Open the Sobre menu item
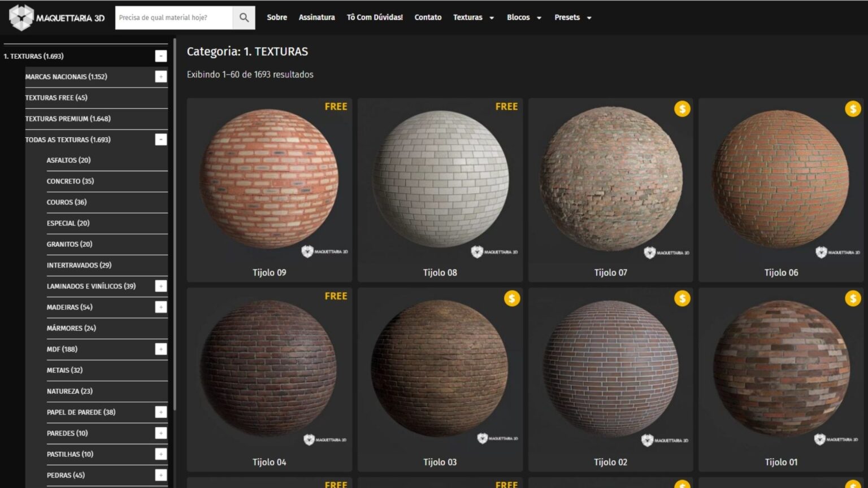 276,18
